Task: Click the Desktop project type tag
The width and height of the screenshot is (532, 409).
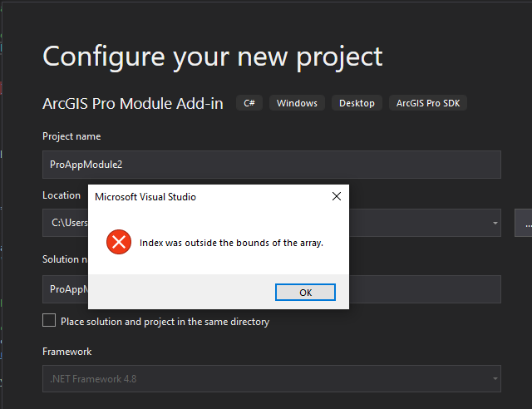Action: pos(357,103)
